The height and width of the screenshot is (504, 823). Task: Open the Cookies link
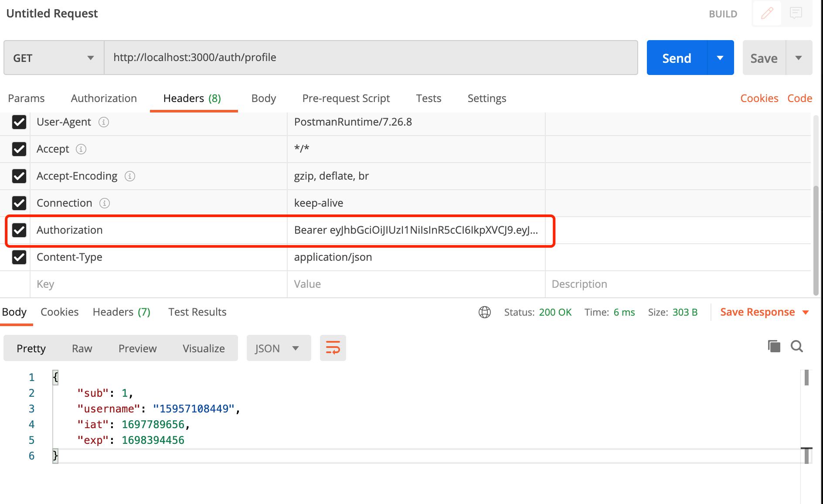point(759,99)
